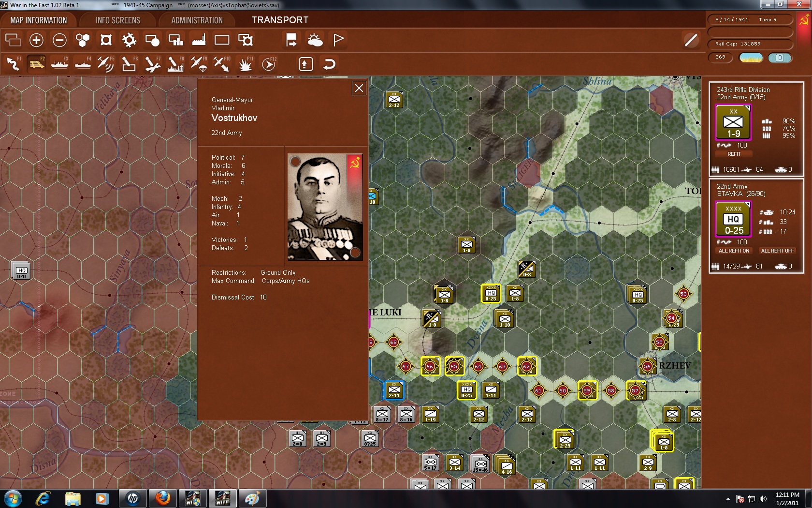
Task: Undo the last move
Action: pyautogui.click(x=329, y=64)
